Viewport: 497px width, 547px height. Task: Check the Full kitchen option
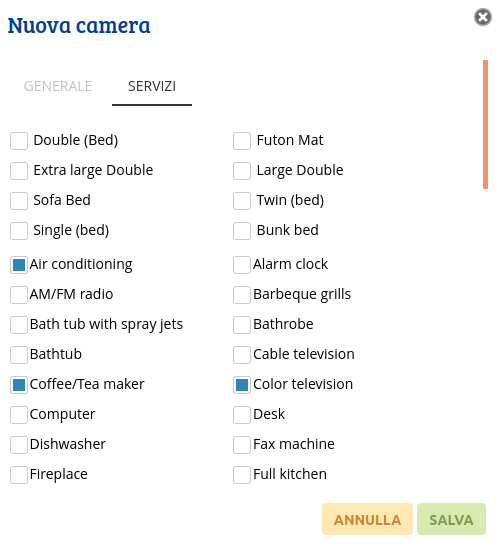242,475
